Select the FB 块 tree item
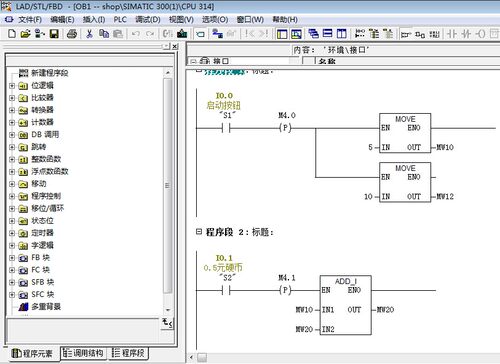Viewport: 500px width, 364px height. (40, 258)
